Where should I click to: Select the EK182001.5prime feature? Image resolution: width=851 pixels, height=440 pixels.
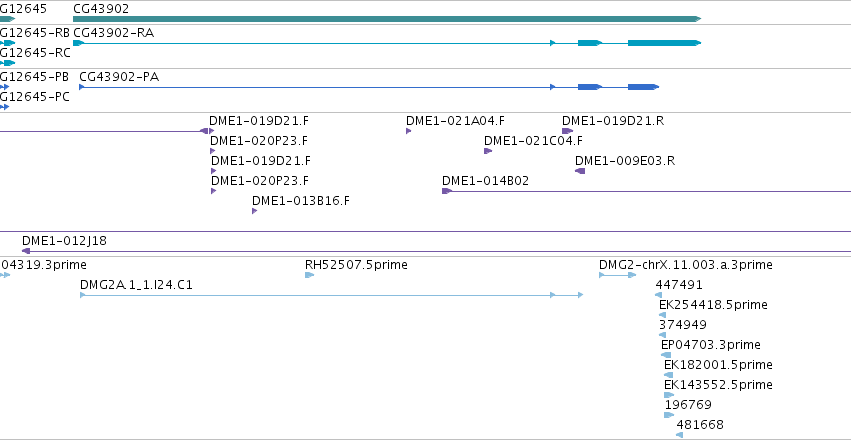click(x=669, y=375)
